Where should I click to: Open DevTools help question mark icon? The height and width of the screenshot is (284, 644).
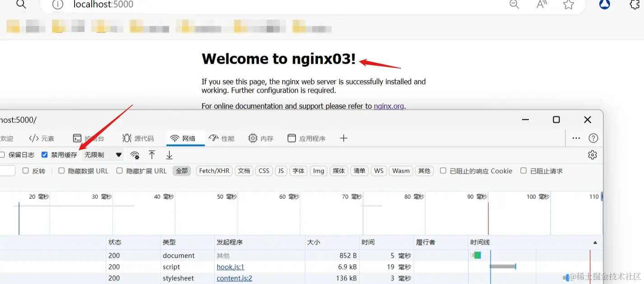pos(593,138)
